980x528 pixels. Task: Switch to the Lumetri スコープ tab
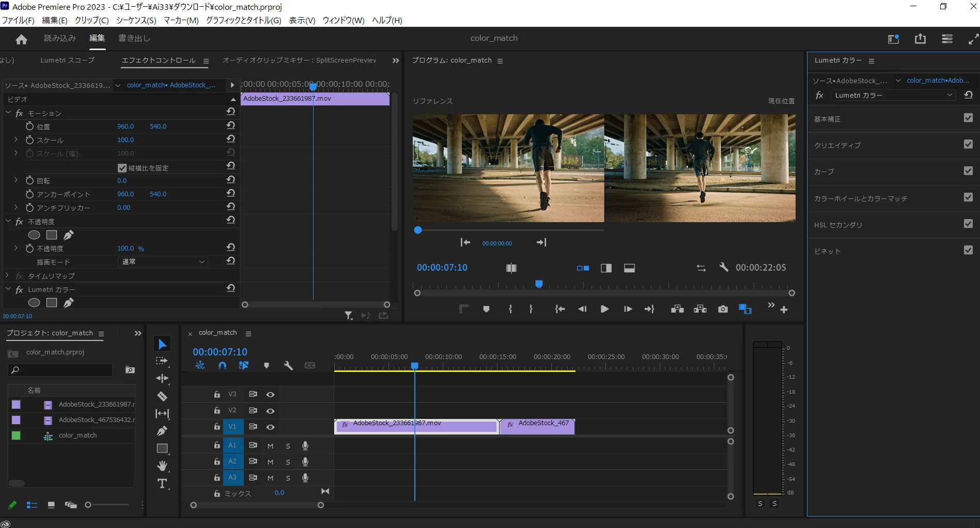pos(67,60)
